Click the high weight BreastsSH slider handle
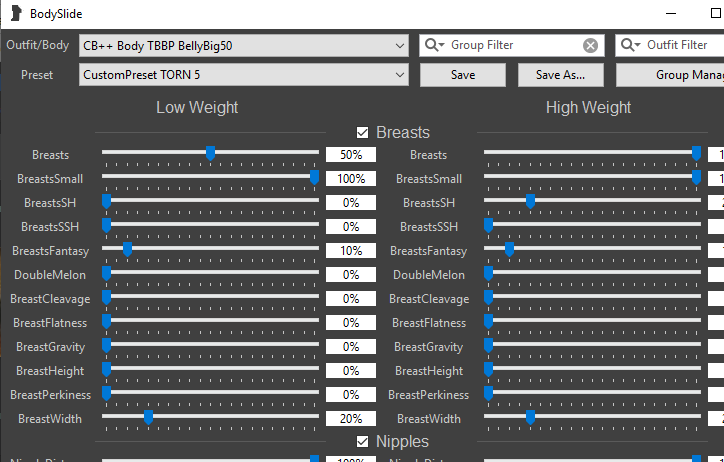724x462 pixels. [x=531, y=202]
